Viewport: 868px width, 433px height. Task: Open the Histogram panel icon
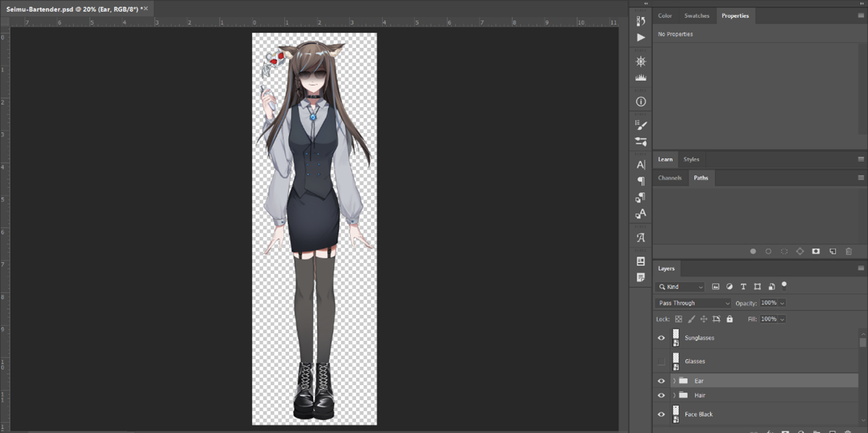click(x=641, y=78)
